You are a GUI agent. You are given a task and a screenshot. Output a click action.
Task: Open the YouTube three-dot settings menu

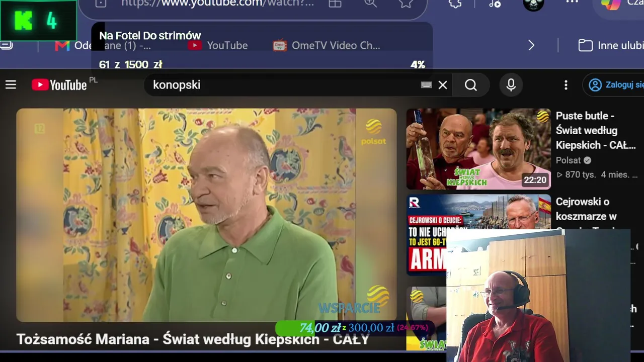[x=566, y=85]
